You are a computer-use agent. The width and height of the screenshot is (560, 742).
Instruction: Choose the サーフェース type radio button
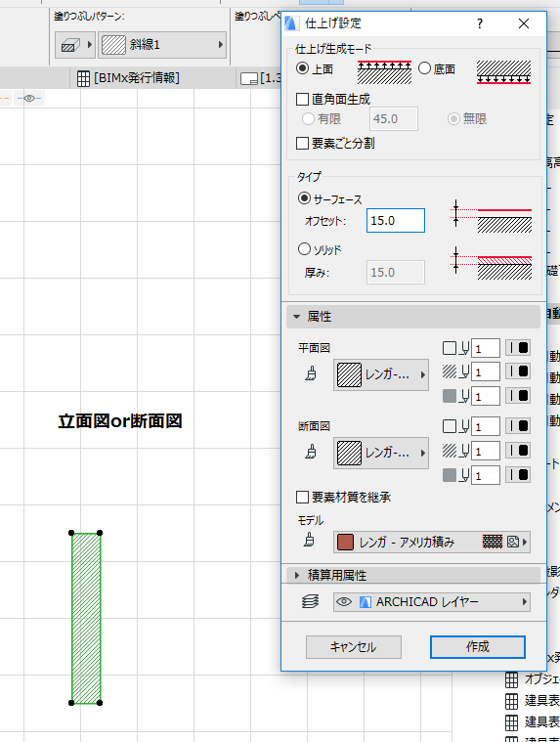point(304,198)
